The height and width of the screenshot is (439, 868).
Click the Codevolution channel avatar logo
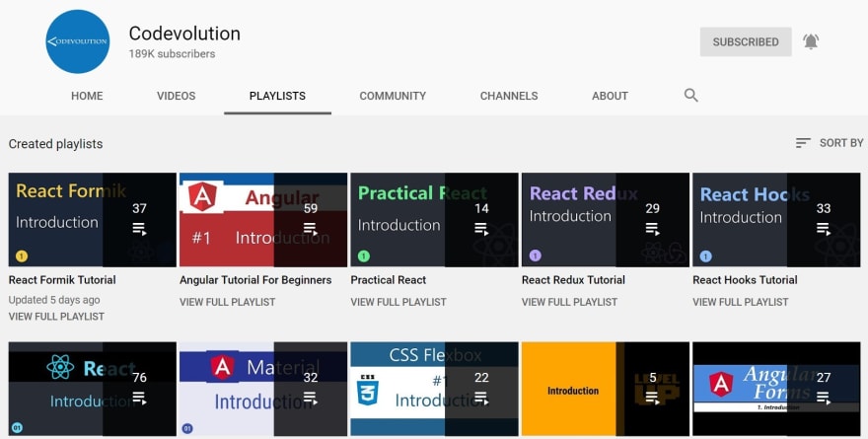click(x=78, y=41)
